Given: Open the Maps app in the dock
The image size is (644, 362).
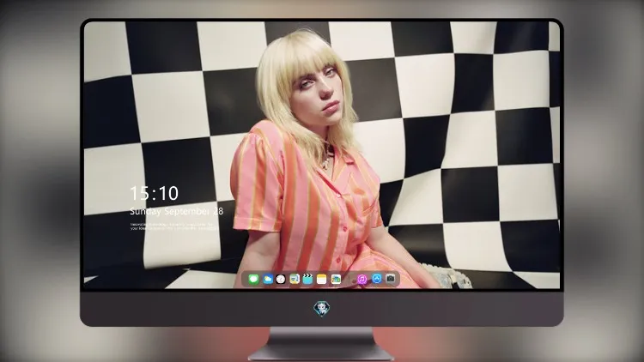Looking at the screenshot, I should tap(295, 279).
